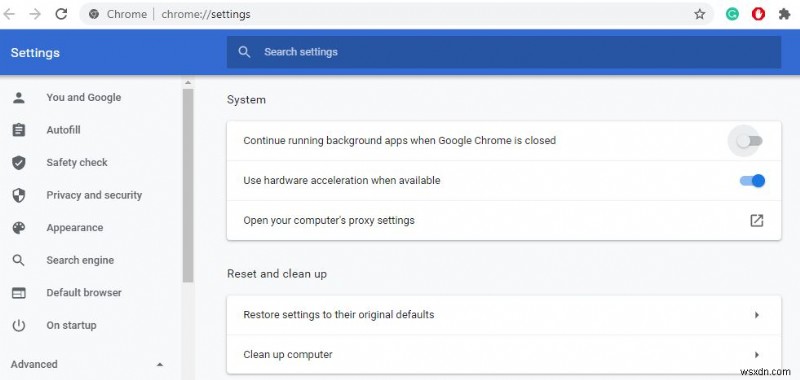Click the Advanced label in sidebar
800x380 pixels.
[34, 364]
